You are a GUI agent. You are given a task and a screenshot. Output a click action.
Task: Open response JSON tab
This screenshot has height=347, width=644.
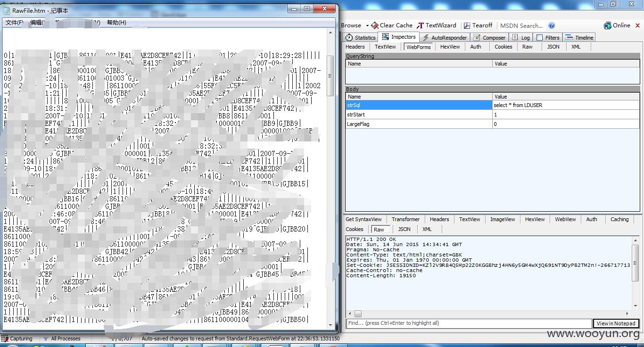coord(404,229)
